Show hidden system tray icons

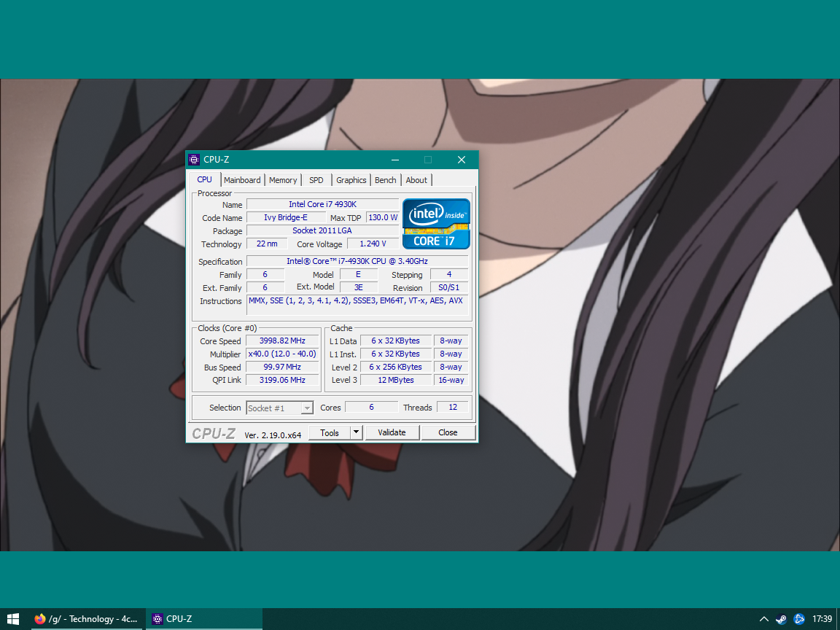click(764, 619)
